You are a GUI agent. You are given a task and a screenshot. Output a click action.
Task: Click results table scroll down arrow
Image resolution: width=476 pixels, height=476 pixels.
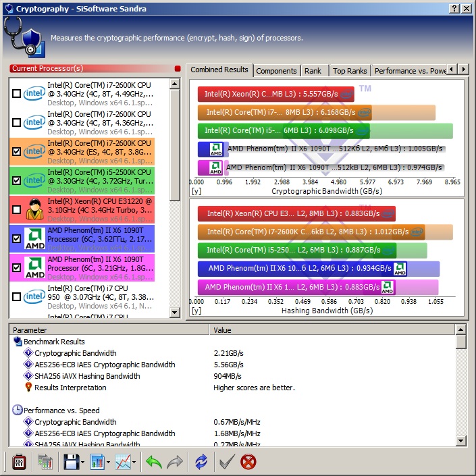point(460,440)
